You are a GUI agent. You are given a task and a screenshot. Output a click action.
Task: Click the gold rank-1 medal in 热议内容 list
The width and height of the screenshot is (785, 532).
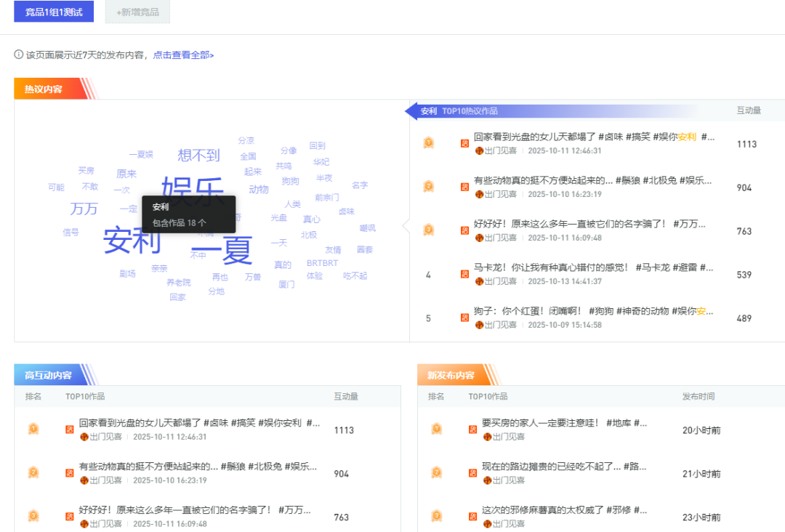click(429, 143)
